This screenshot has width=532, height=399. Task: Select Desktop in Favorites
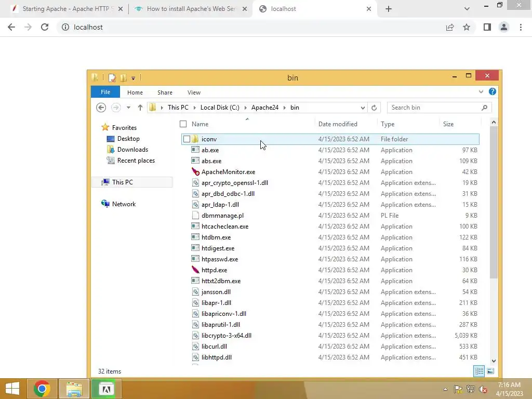(x=128, y=139)
